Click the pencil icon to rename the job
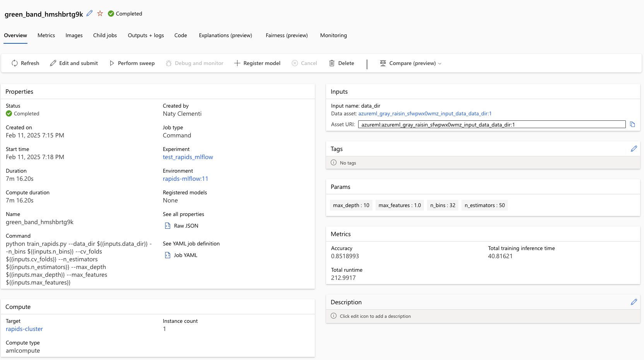644x360 pixels. click(89, 13)
